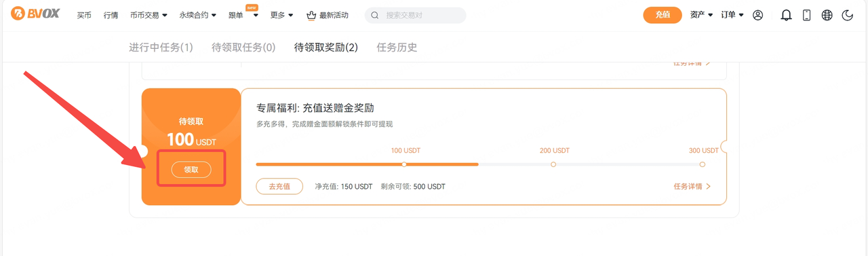
Task: Expand the 资产 dropdown
Action: tap(701, 15)
